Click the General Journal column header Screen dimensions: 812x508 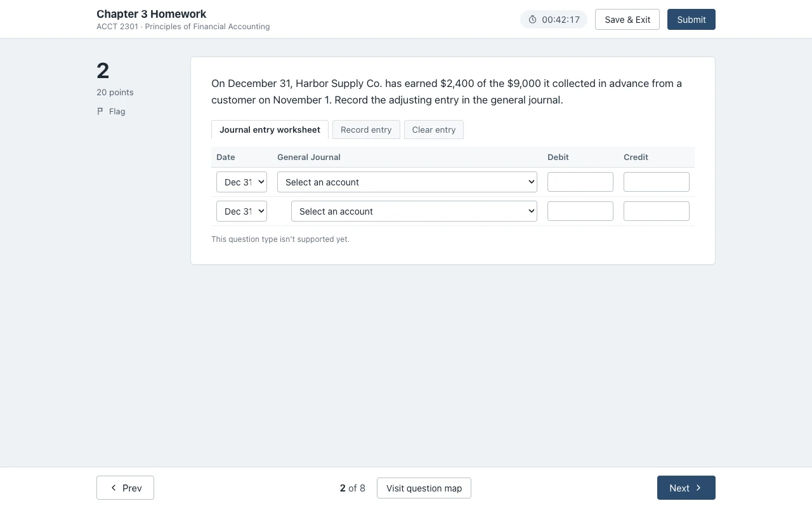coord(309,157)
